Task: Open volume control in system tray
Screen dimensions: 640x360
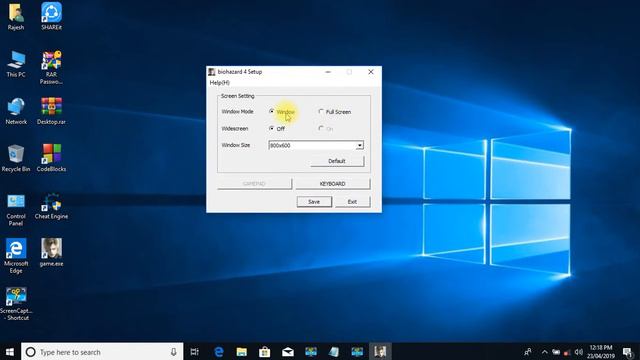Action: click(578, 352)
